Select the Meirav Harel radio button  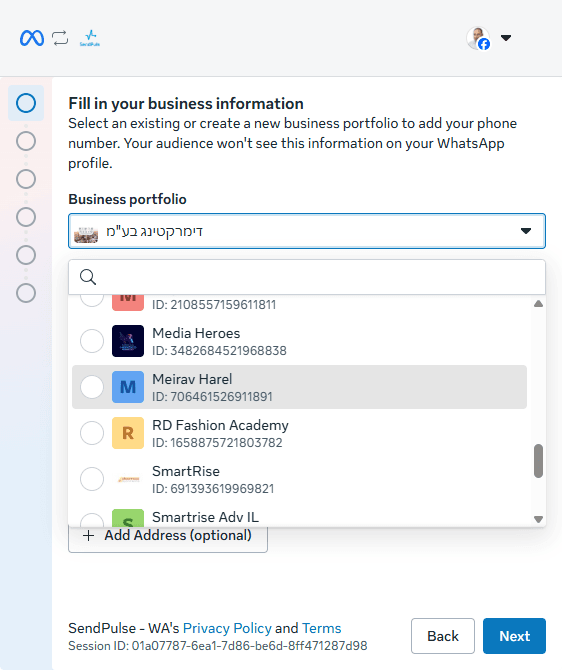(x=92, y=387)
